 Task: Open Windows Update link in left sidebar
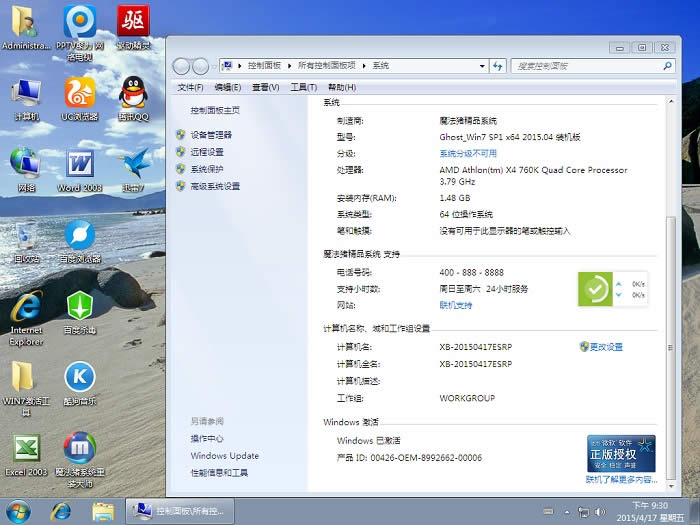coord(224,456)
